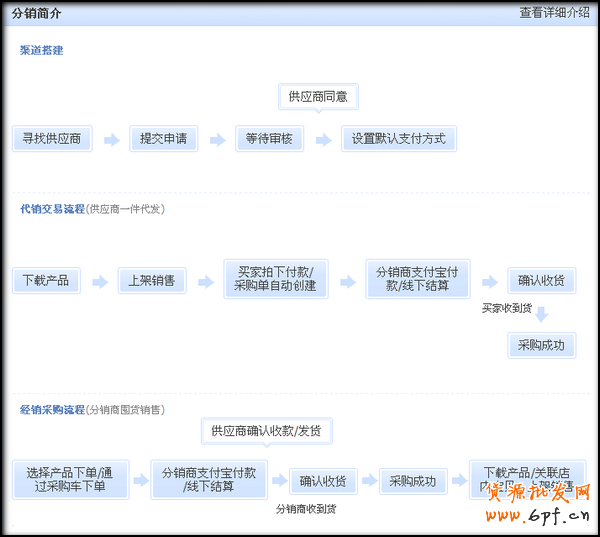Click the 采购成功 box under 确认收货
Viewport: 600px width, 537px height.
click(x=541, y=345)
